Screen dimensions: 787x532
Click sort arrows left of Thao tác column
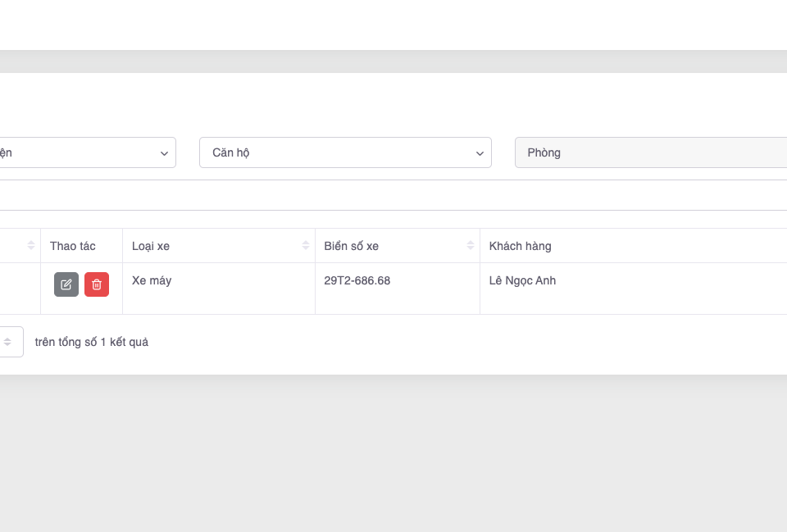[31, 246]
